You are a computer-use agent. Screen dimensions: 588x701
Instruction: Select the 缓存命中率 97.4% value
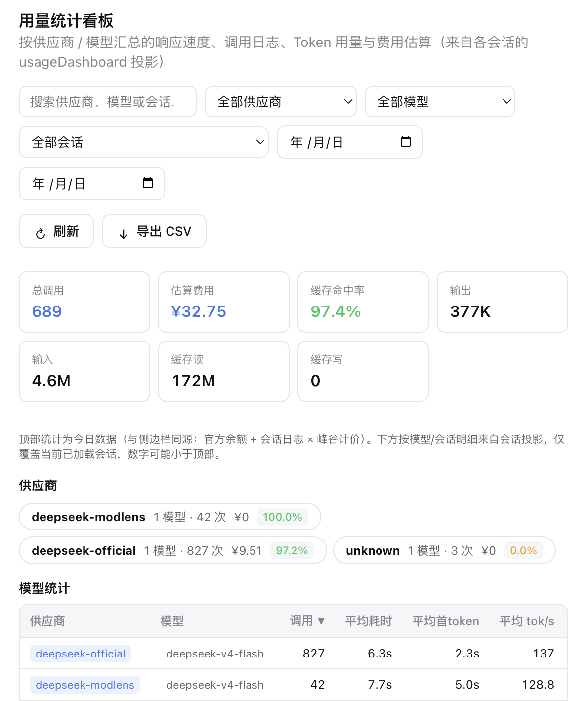point(336,311)
